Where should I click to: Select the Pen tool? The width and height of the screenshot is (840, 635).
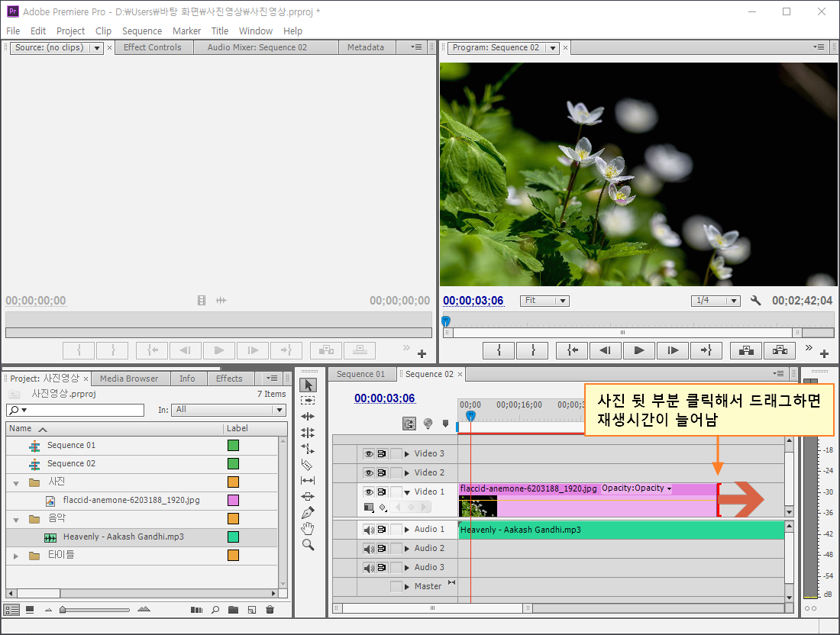[x=308, y=513]
